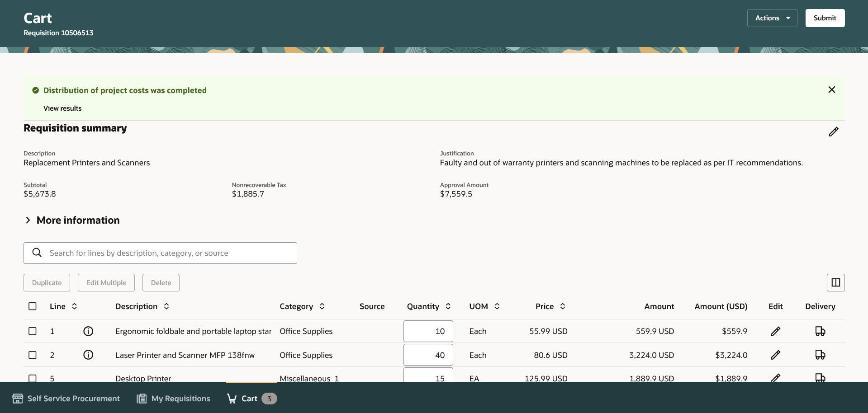The width and height of the screenshot is (868, 413).
Task: Edit requisition summary with pencil icon
Action: (x=833, y=131)
